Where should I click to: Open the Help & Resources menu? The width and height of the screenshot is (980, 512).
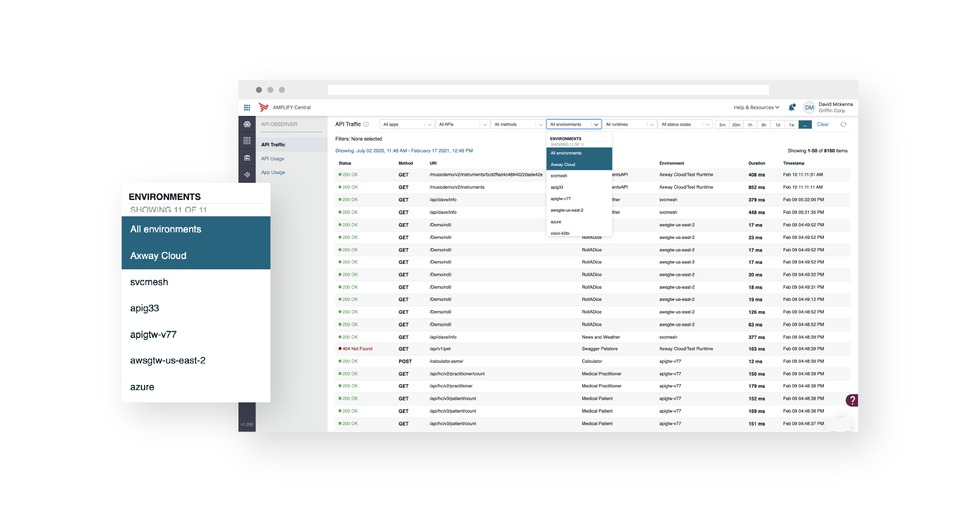coord(756,108)
